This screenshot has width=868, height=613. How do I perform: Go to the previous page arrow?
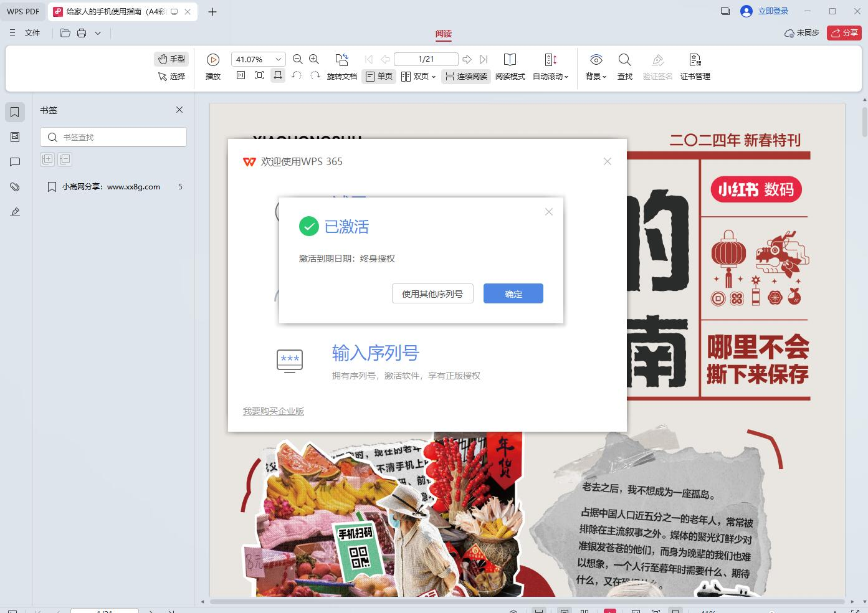[385, 59]
